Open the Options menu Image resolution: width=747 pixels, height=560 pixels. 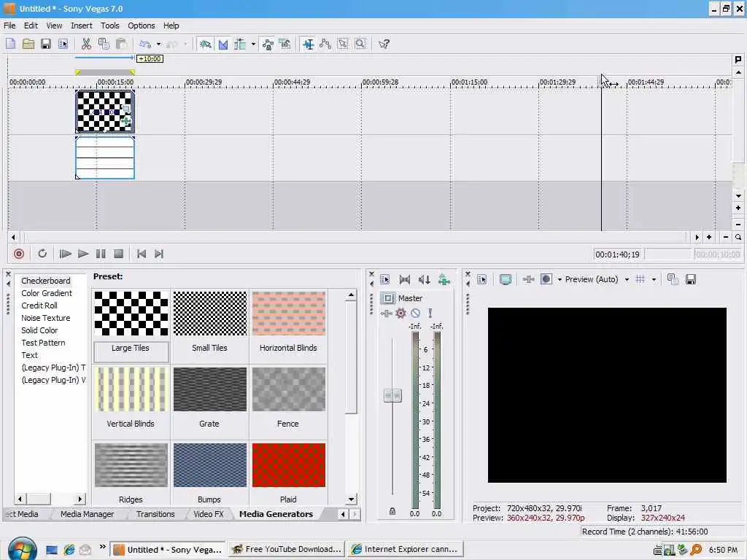(x=141, y=26)
